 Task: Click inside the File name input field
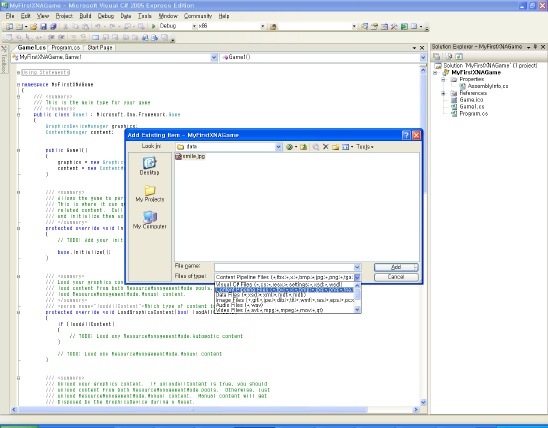click(284, 267)
